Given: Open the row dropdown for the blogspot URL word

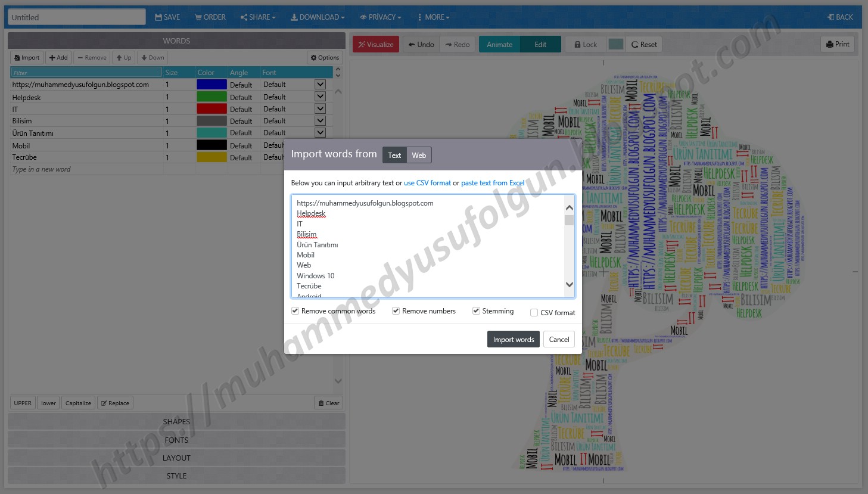Looking at the screenshot, I should point(320,85).
